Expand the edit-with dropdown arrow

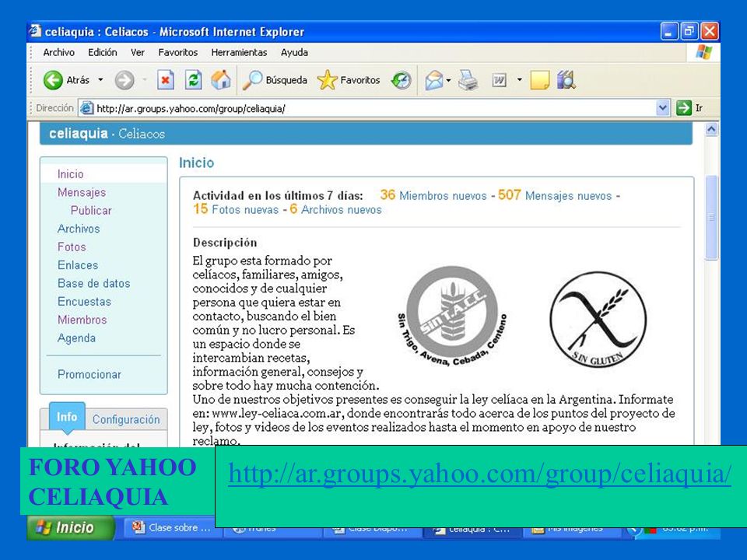click(519, 80)
